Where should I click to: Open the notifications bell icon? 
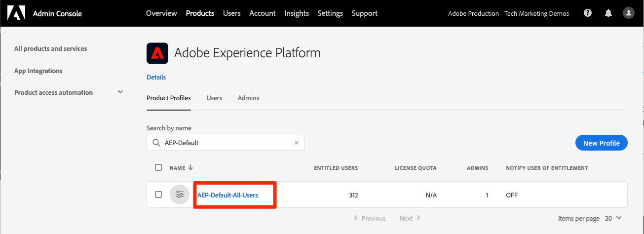click(608, 13)
